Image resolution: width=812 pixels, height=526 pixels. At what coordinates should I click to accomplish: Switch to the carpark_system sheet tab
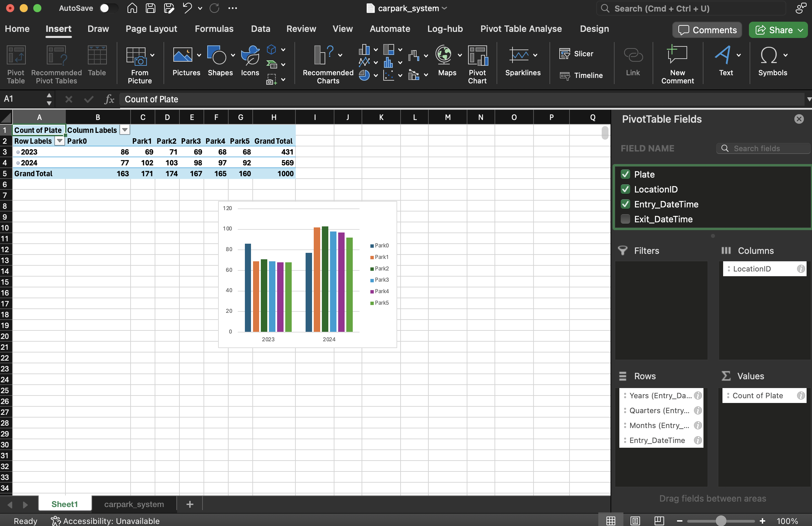[134, 504]
